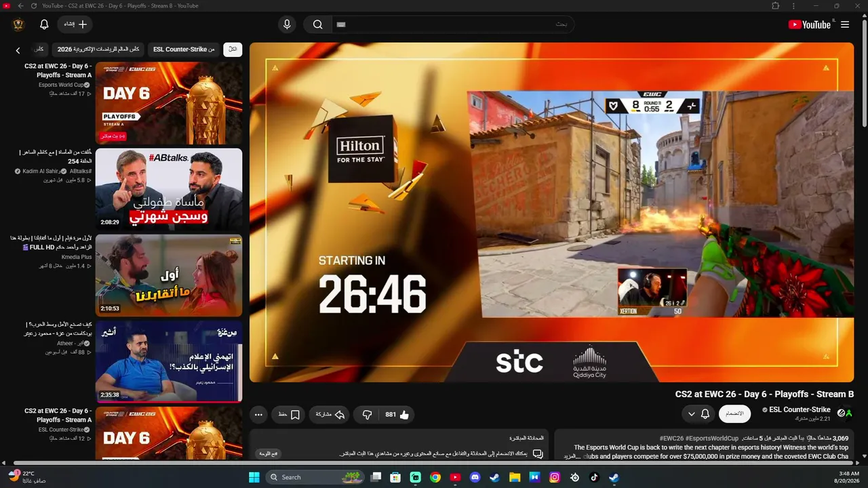Click the #EsportsWorldCup hashtag
Screen dimensions: 868x488
(713, 439)
